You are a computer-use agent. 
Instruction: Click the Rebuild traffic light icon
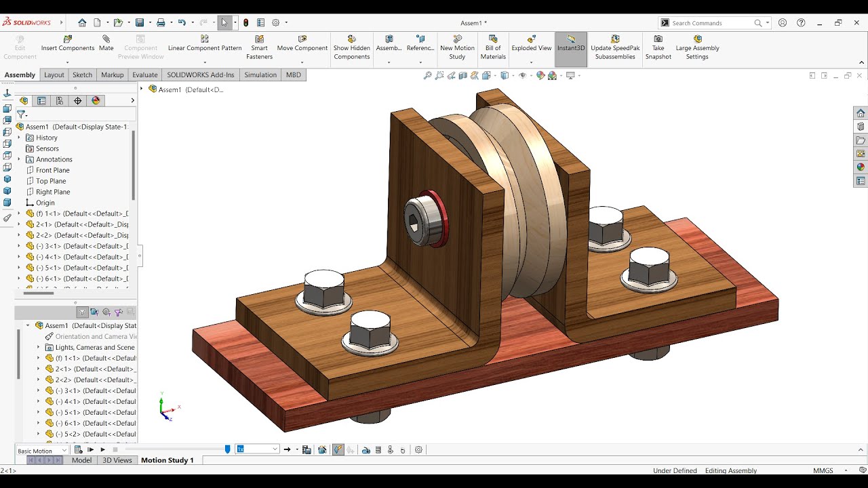[x=245, y=22]
